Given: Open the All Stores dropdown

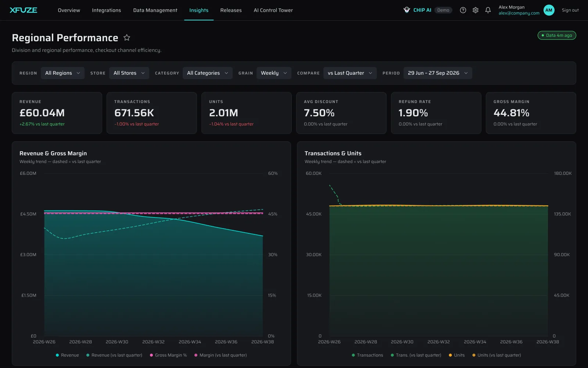Looking at the screenshot, I should [129, 73].
